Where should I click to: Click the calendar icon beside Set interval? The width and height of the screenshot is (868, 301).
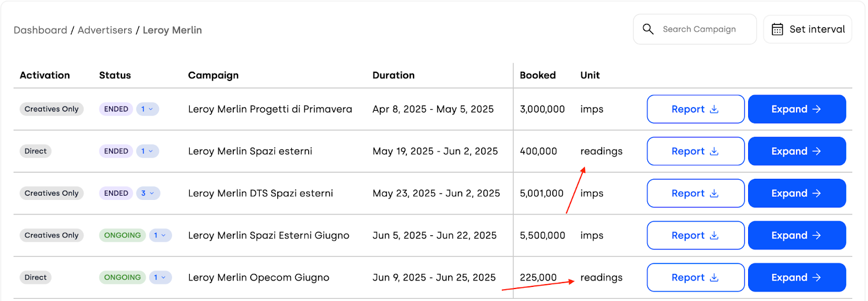pos(777,29)
